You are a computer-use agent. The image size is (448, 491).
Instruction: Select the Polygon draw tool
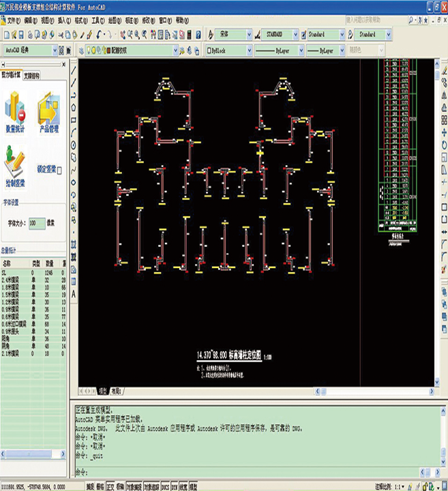click(x=73, y=107)
